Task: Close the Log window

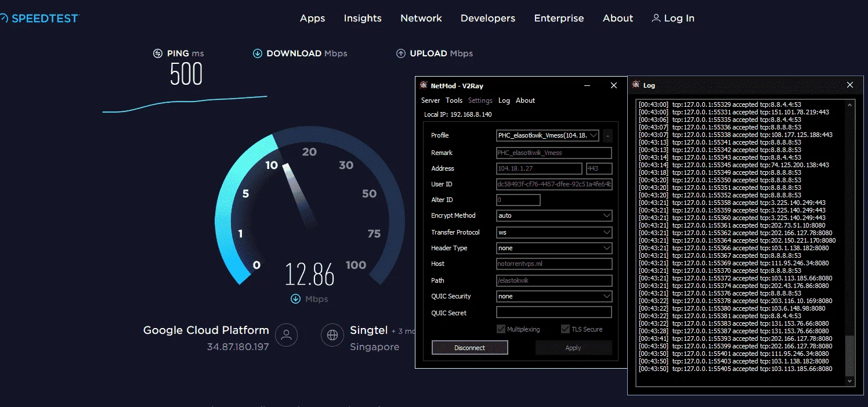Action: [850, 85]
